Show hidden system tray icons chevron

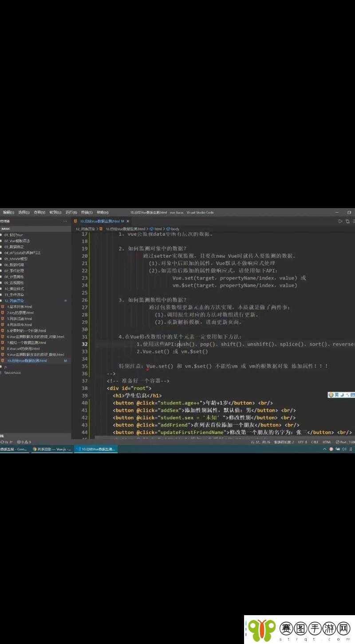(324, 449)
